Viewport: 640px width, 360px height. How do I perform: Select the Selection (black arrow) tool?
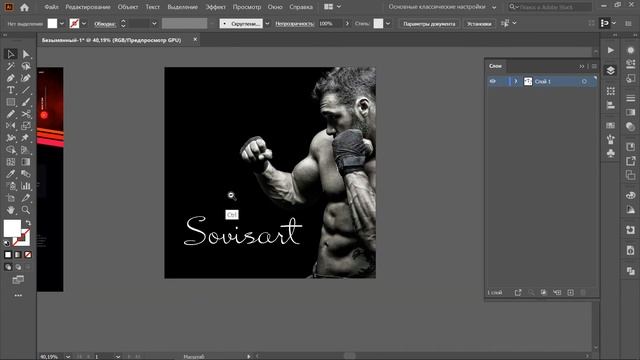pyautogui.click(x=11, y=54)
